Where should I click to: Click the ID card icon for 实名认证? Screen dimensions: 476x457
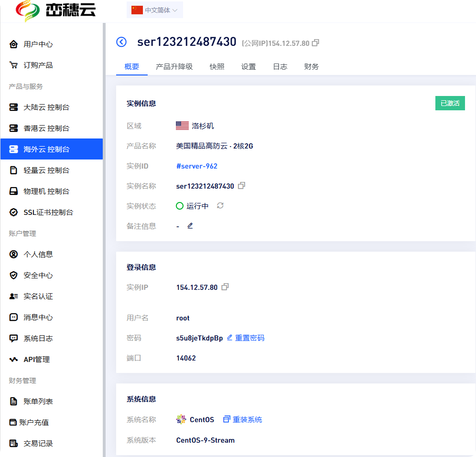coord(13,296)
